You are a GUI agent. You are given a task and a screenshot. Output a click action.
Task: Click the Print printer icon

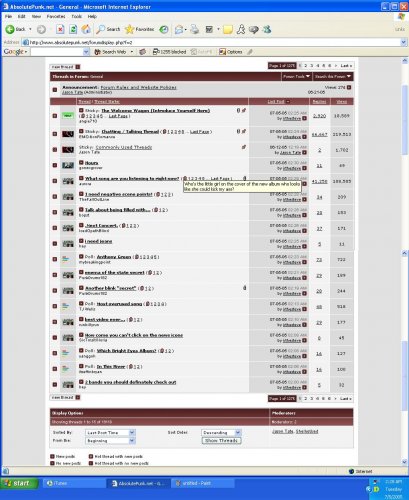pyautogui.click(x=195, y=29)
